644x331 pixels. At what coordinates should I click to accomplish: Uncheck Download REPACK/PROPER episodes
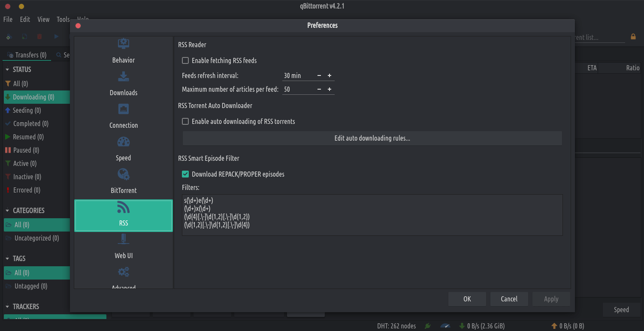(x=185, y=174)
